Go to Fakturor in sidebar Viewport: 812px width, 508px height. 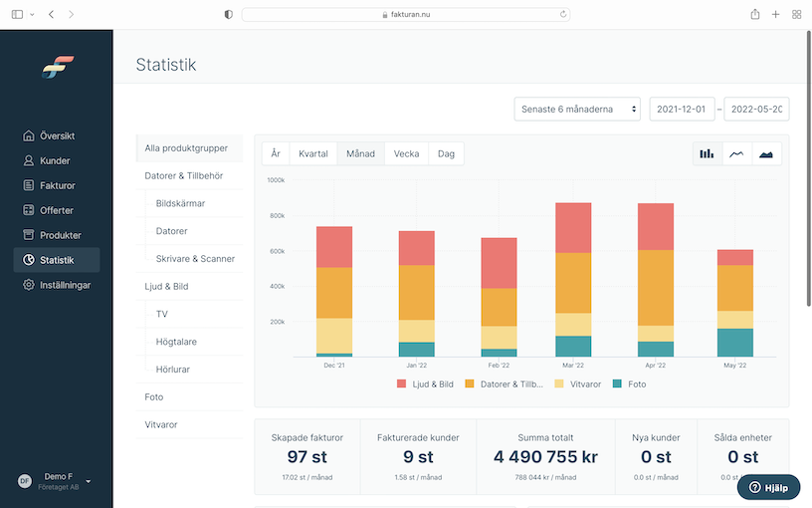coord(57,185)
